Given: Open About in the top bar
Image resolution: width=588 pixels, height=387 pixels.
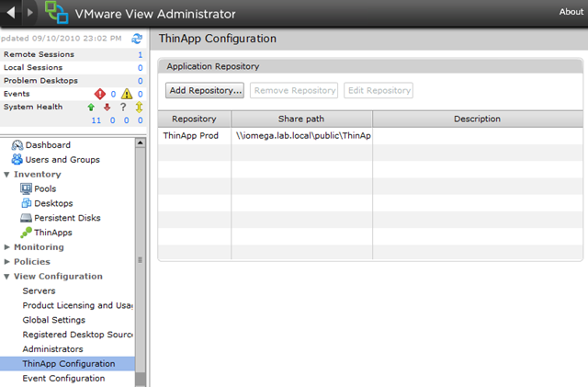Looking at the screenshot, I should click(x=571, y=12).
